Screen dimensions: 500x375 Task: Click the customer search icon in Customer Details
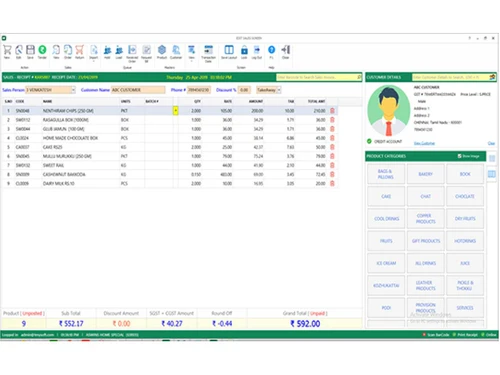492,77
